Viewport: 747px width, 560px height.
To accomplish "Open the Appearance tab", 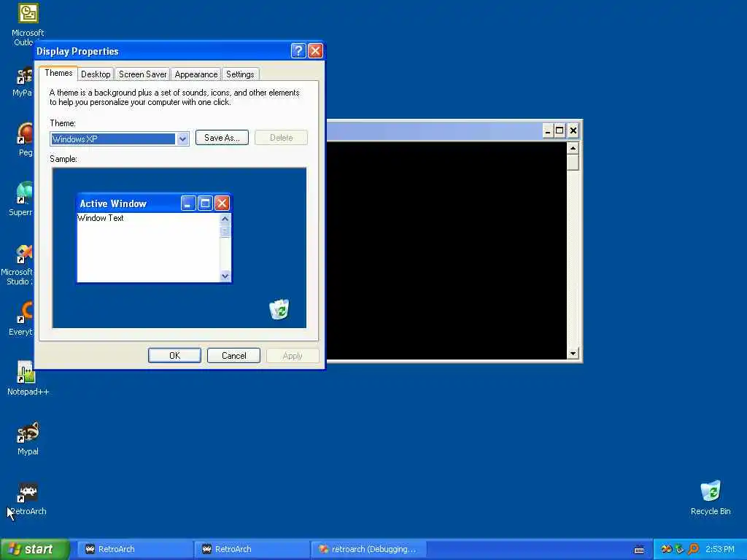I will coord(196,74).
